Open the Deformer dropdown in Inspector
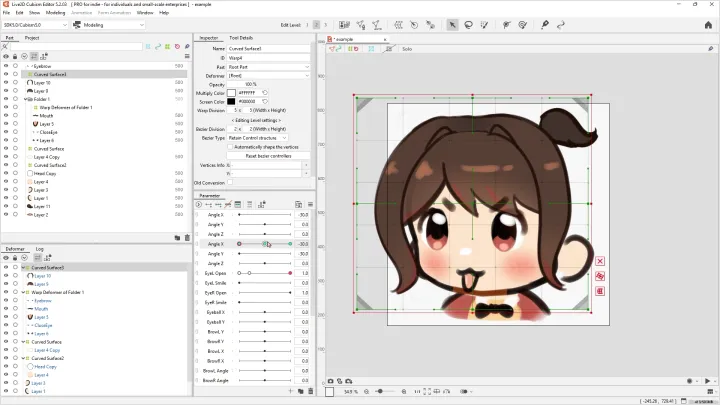Image resolution: width=720 pixels, height=405 pixels. click(269, 76)
